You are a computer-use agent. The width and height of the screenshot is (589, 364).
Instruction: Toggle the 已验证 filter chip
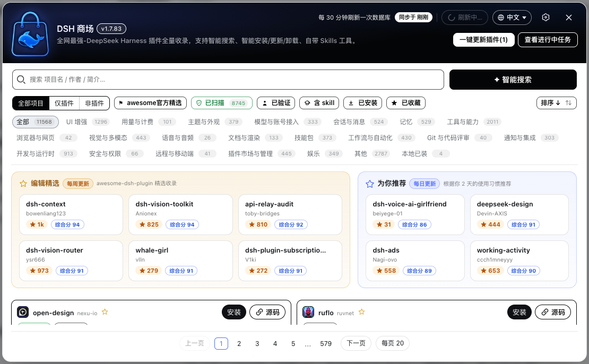(x=276, y=103)
